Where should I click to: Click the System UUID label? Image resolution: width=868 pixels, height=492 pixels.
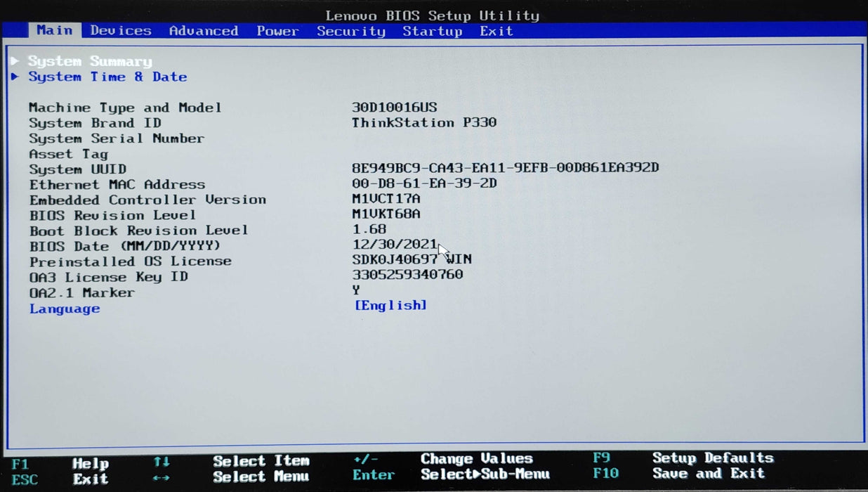pos(77,169)
